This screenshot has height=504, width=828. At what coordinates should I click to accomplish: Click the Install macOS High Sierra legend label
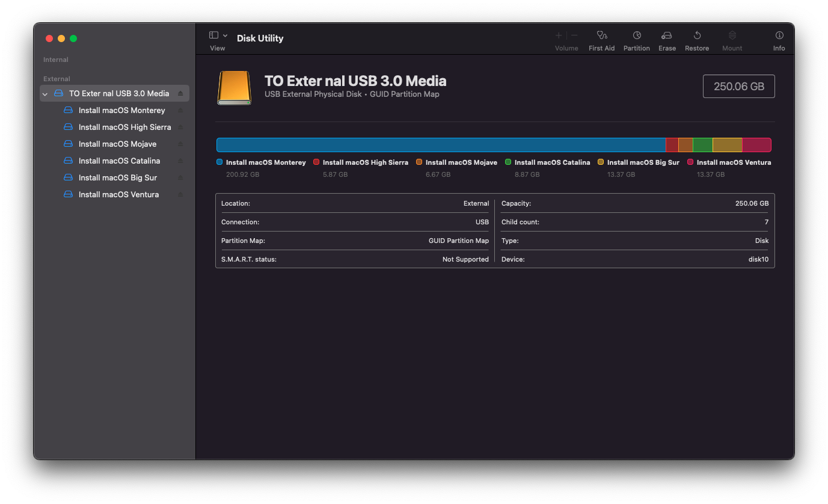366,162
